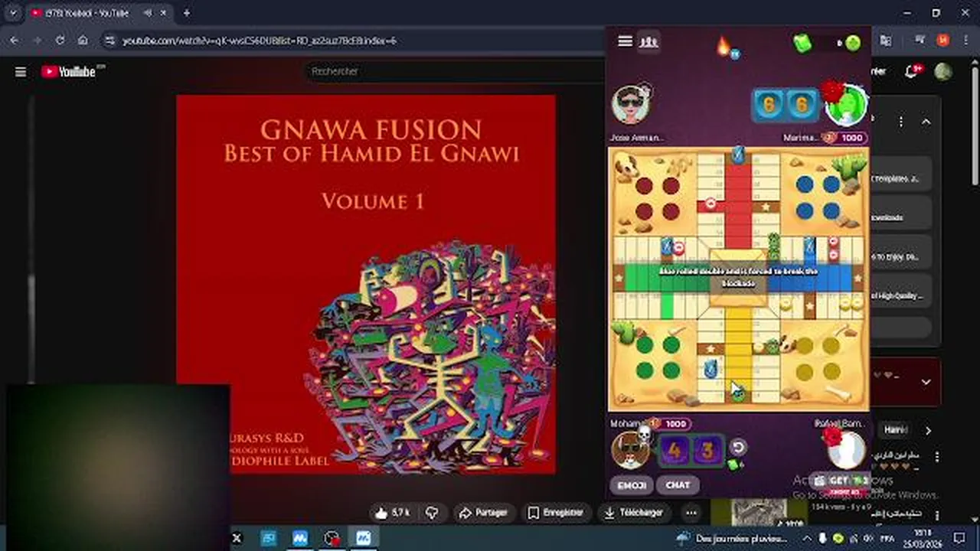Go to browser home page
This screenshot has width=980, height=551.
(x=83, y=41)
